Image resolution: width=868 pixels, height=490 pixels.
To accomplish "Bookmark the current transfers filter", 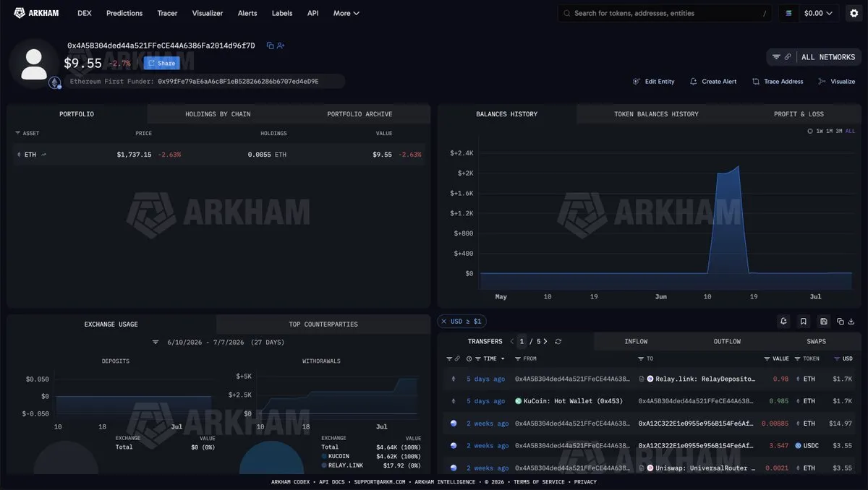I will (x=803, y=322).
